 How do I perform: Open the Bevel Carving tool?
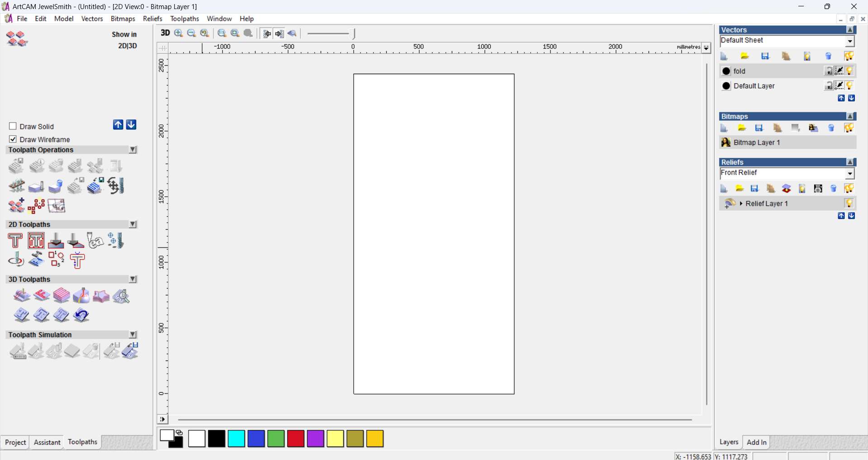76,241
